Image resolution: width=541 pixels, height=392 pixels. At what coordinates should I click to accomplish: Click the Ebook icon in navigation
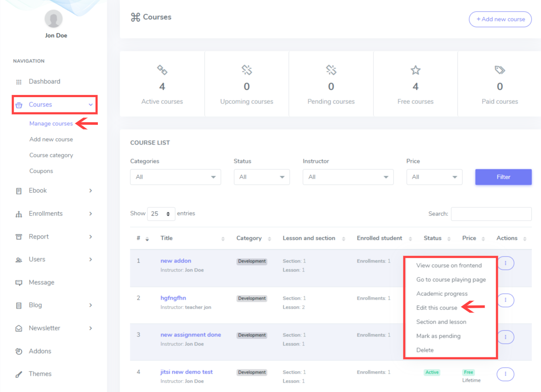18,191
